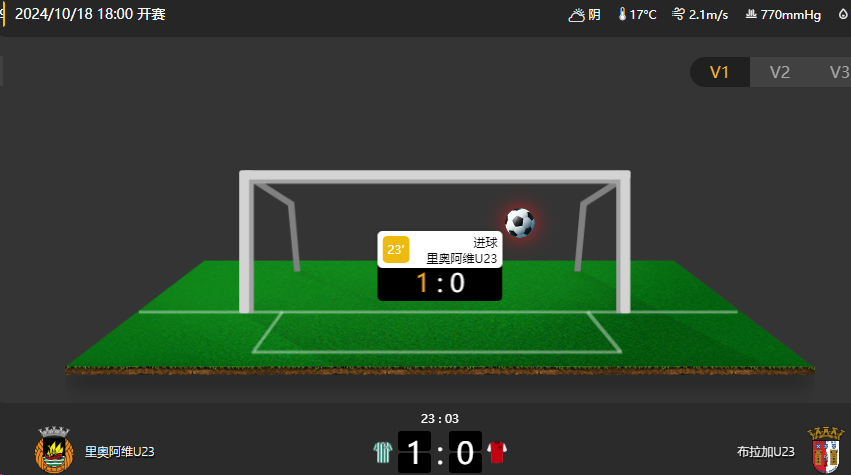Select the V1 view tab
This screenshot has width=851, height=475.
point(719,72)
